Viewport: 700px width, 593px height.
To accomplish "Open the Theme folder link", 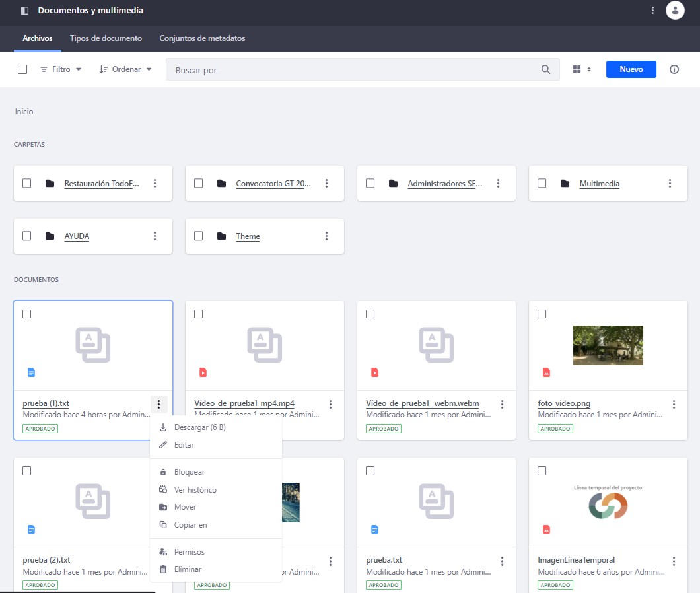I will [x=248, y=236].
